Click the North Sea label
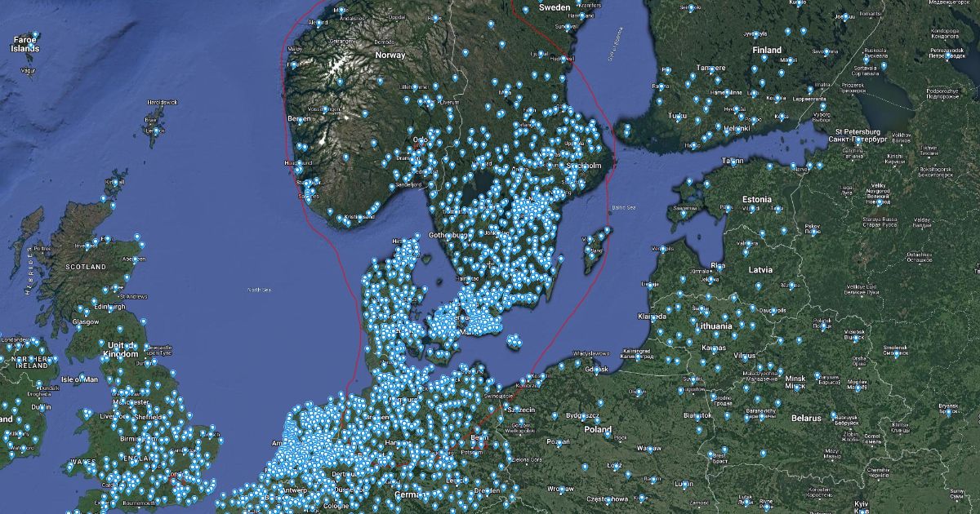The height and width of the screenshot is (514, 980). click(259, 290)
